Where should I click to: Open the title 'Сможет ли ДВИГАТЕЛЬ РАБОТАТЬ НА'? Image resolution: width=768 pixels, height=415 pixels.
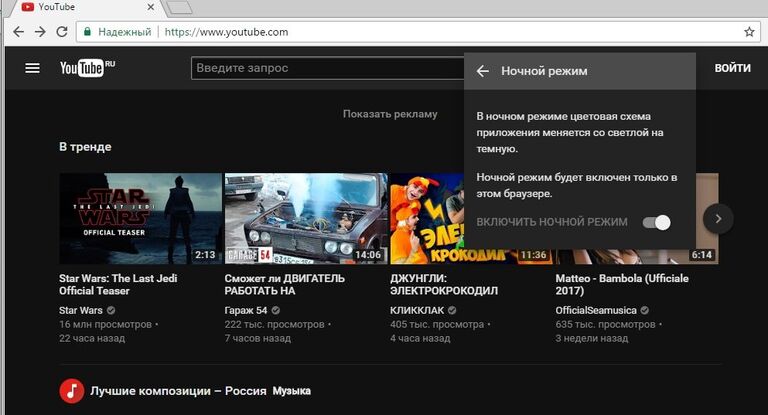pos(285,284)
